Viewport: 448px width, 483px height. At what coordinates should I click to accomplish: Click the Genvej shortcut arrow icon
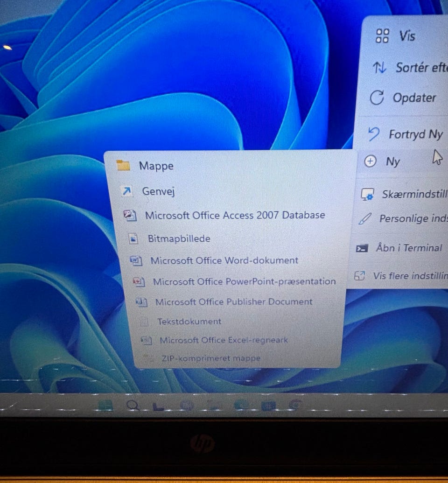click(x=126, y=191)
